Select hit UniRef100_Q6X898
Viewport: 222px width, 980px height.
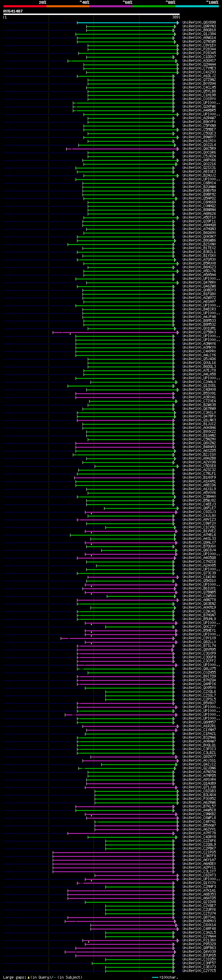click(x=199, y=23)
